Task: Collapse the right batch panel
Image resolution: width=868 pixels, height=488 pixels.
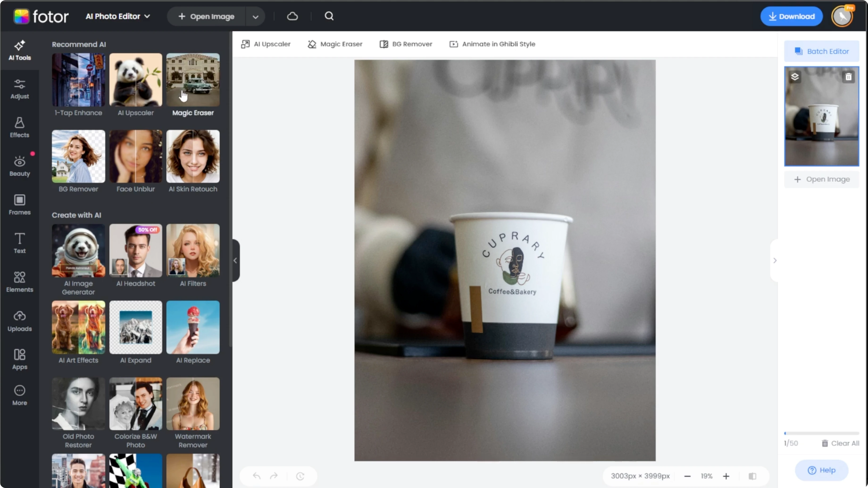Action: click(775, 260)
